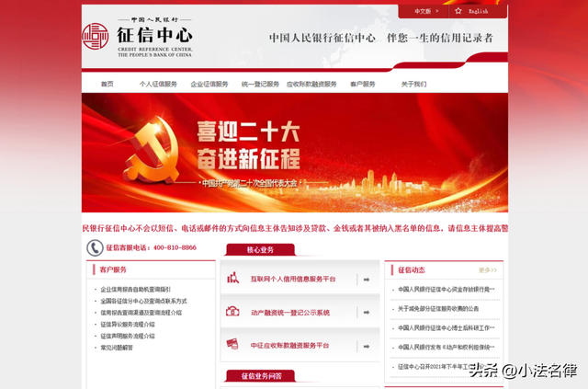Click the 征信动态 panel heading
Screen dimensions: 588x389
pos(412,270)
